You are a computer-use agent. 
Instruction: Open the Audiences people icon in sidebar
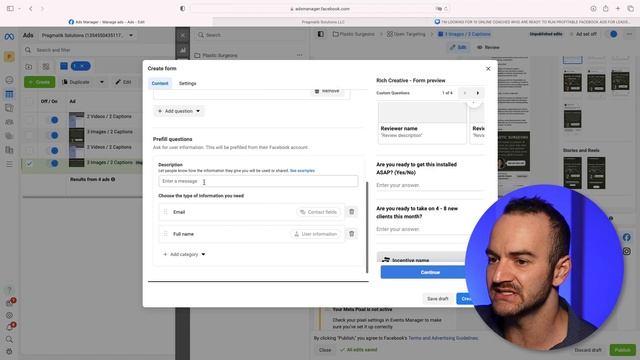point(9,122)
